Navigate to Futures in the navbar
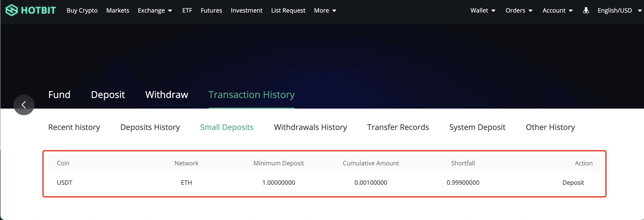644x220 pixels. click(x=211, y=10)
